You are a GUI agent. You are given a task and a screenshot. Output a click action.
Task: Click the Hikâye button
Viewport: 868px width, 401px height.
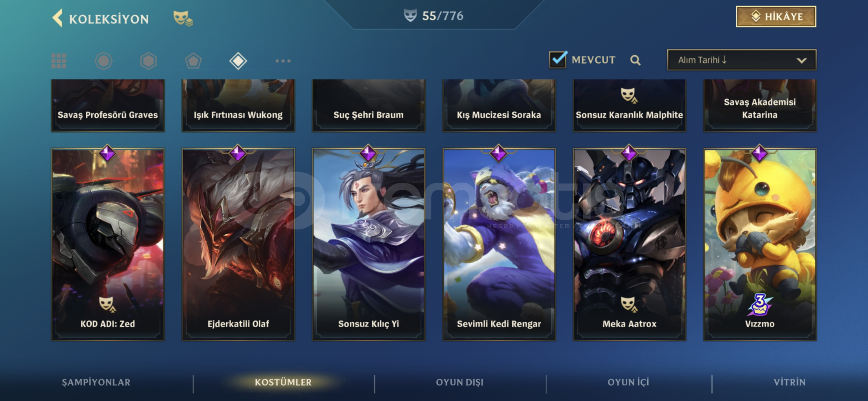pos(776,17)
